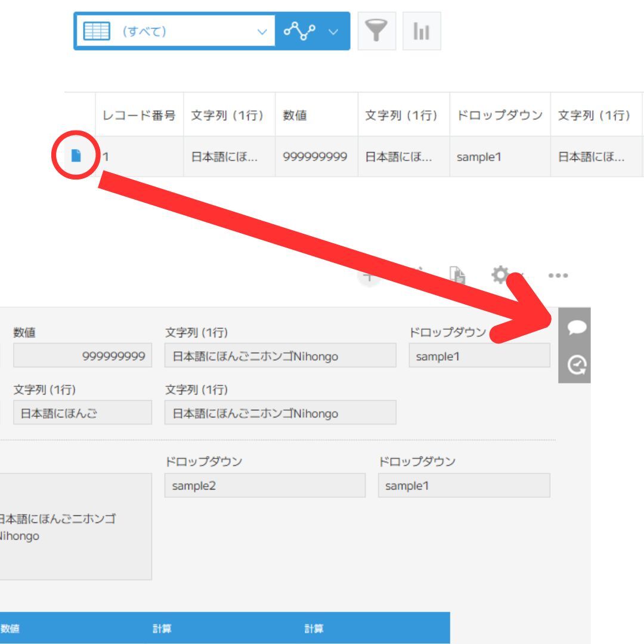Open the filter funnel icon
The height and width of the screenshot is (644, 644).
[x=377, y=31]
